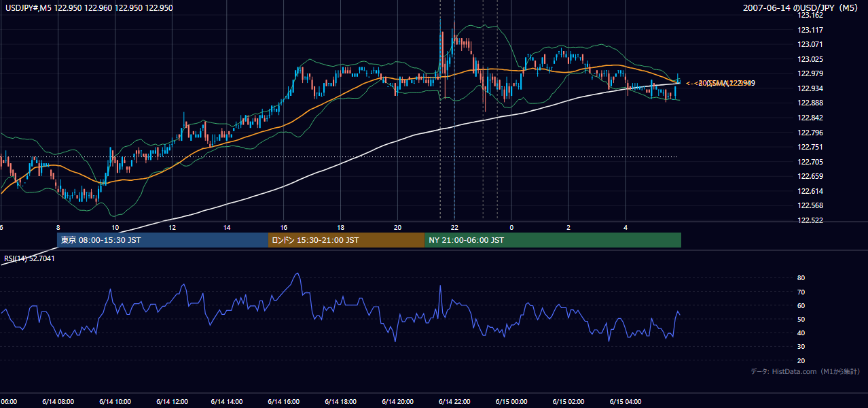Click price axis label 122.934

[810, 88]
